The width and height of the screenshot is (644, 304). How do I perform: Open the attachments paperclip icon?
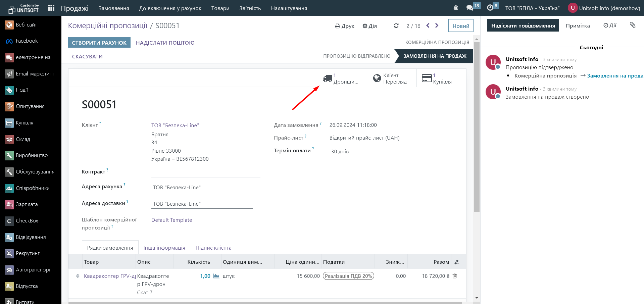click(x=633, y=26)
